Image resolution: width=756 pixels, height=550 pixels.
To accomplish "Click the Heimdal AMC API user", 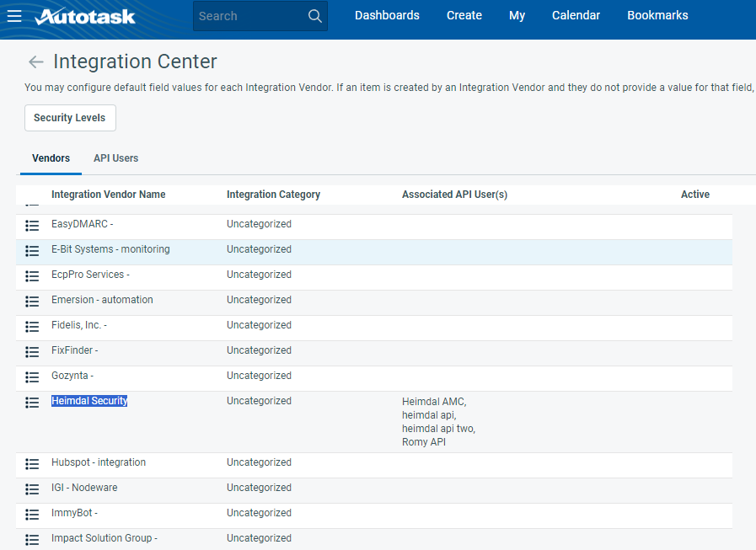I will click(434, 402).
